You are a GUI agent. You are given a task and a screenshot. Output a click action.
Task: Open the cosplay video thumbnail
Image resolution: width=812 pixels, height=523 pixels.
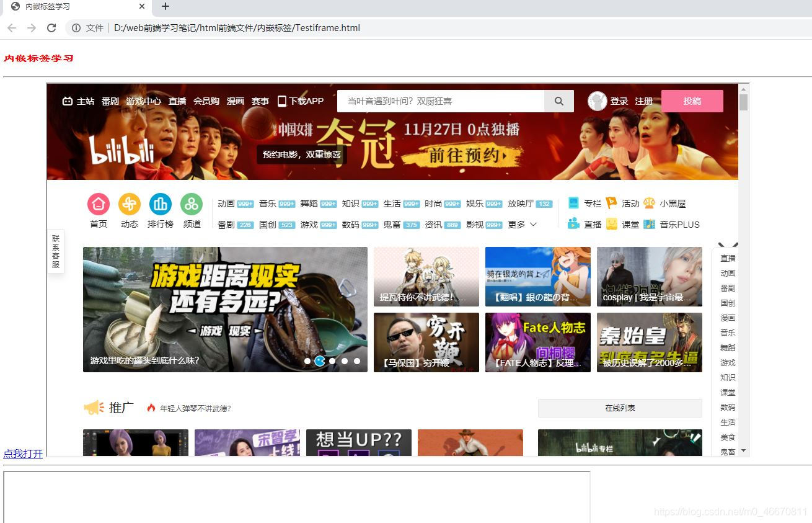click(x=650, y=277)
